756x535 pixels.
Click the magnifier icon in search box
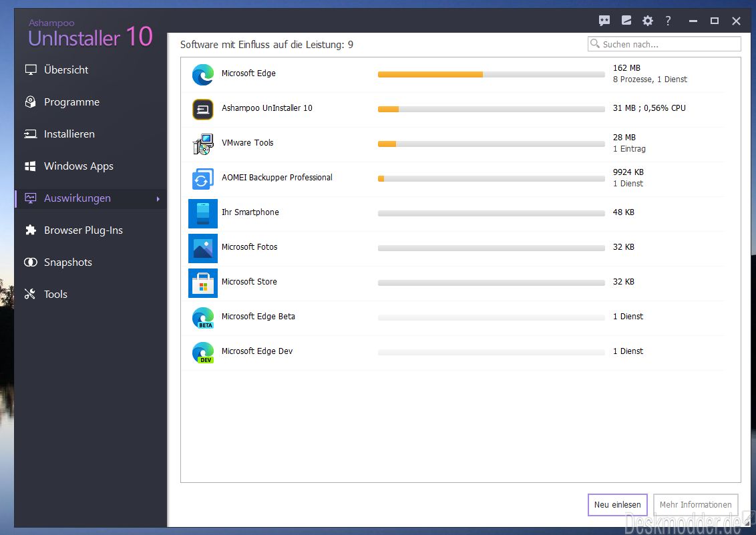(595, 44)
